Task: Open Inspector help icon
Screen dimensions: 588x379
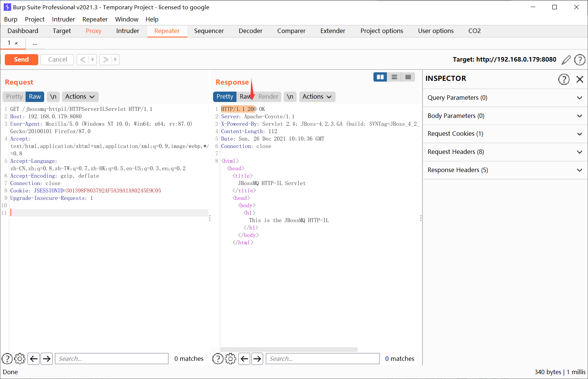Action: click(564, 79)
